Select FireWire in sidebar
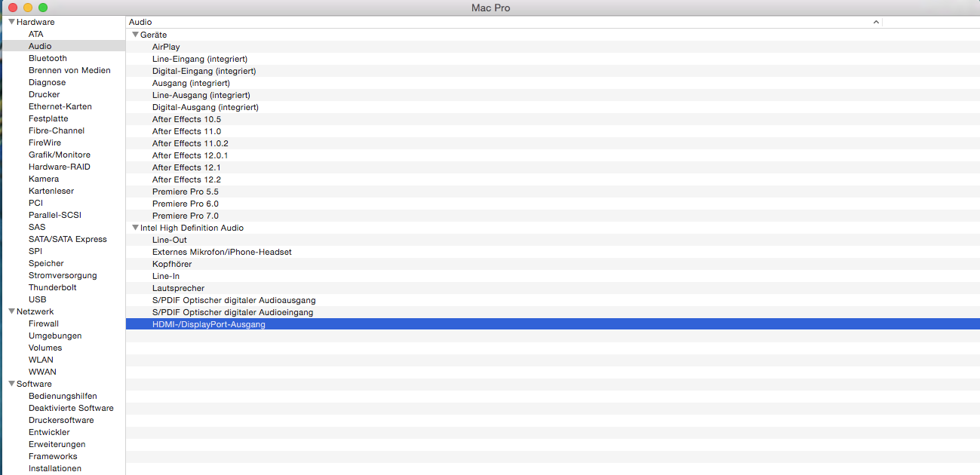 (45, 142)
